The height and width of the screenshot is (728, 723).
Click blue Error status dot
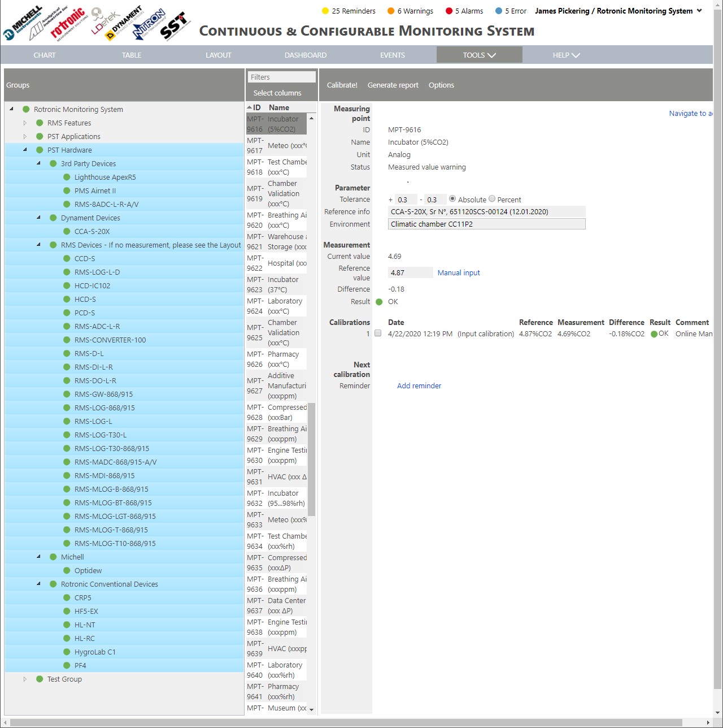[499, 11]
